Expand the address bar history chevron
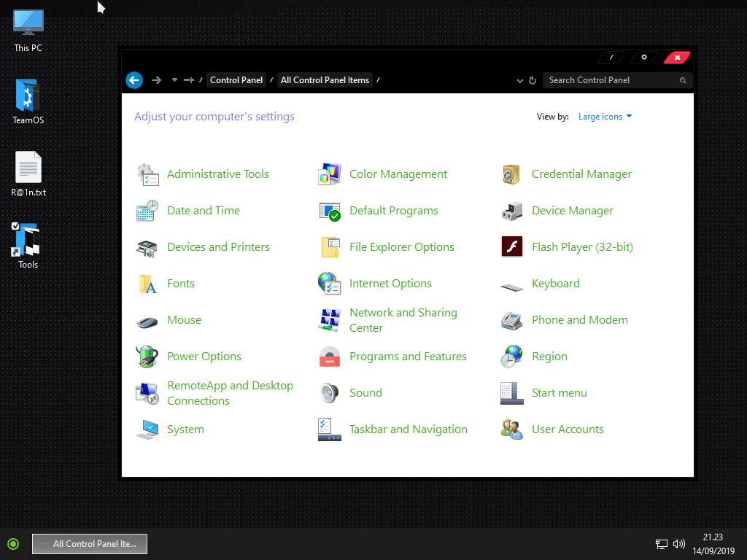Image resolution: width=747 pixels, height=560 pixels. [519, 81]
